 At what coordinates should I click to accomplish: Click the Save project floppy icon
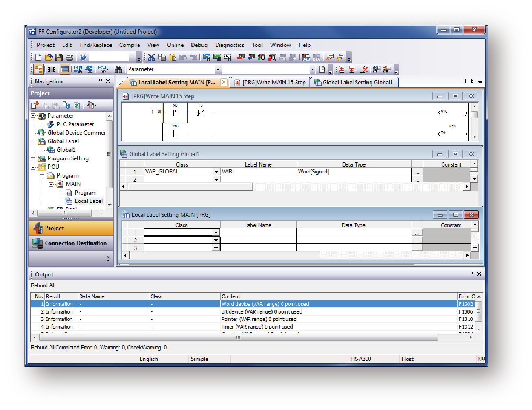pos(59,57)
